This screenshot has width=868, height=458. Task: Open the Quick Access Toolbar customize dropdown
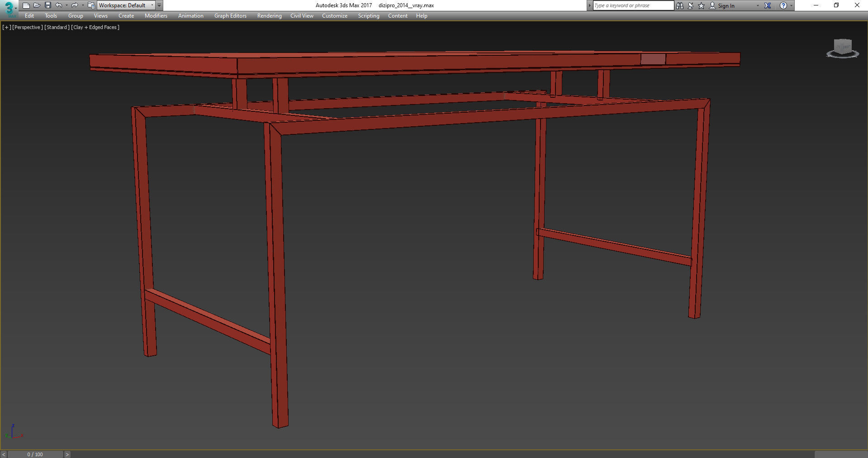click(159, 5)
